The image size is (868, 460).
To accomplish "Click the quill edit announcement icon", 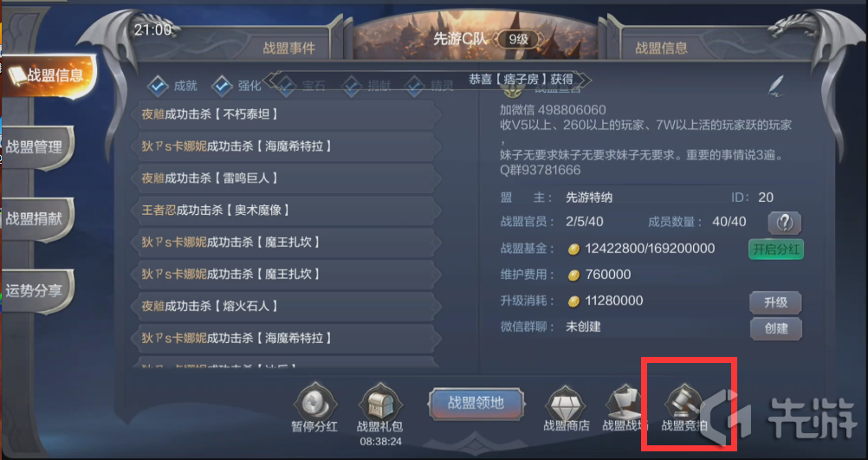I will click(777, 85).
